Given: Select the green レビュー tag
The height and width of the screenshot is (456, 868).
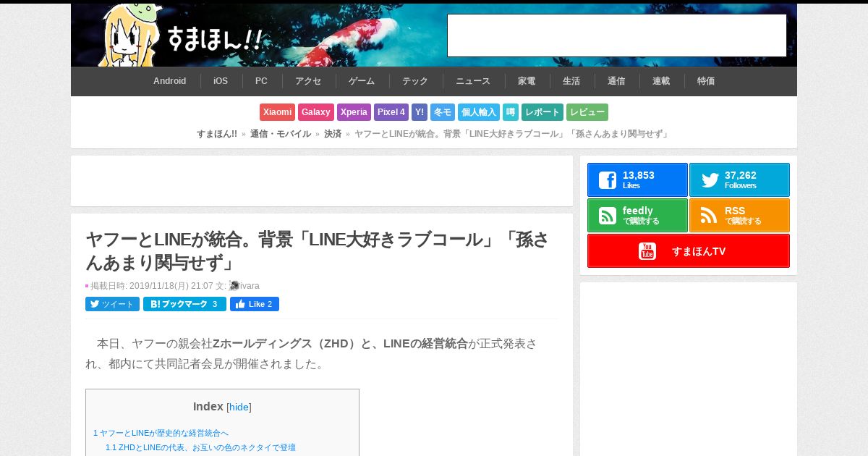Looking at the screenshot, I should pos(587,112).
